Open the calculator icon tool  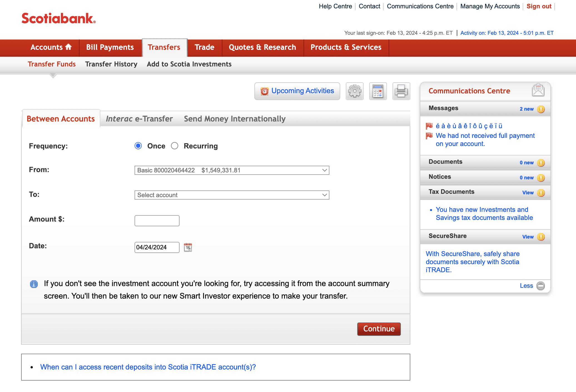pos(378,91)
